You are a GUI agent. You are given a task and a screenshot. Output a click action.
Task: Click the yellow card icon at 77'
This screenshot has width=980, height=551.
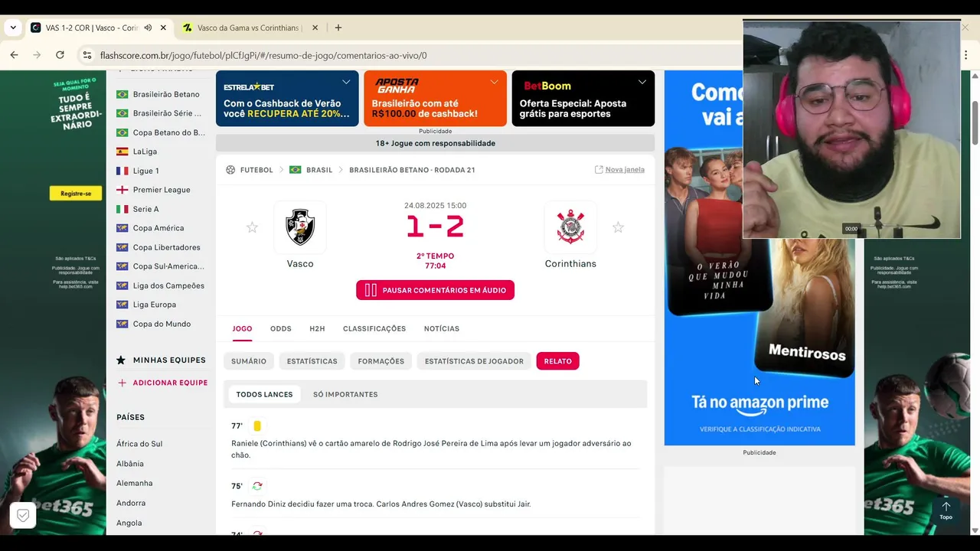(257, 425)
